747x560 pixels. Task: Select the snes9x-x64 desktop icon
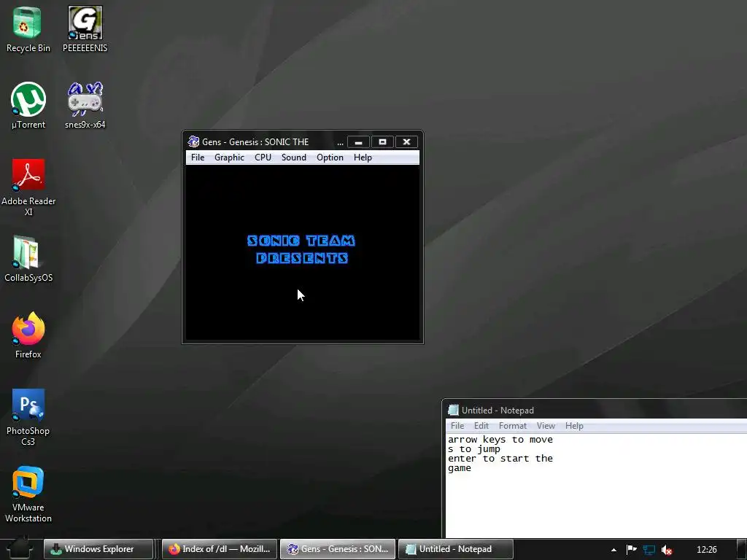pyautogui.click(x=85, y=106)
